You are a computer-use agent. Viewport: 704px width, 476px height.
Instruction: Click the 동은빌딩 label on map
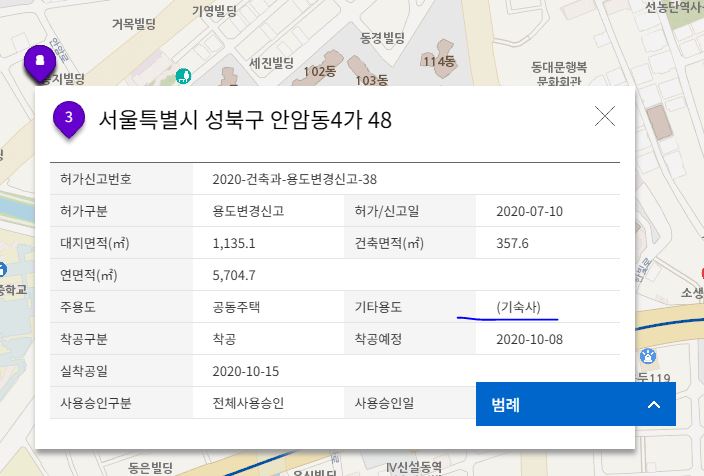(150, 467)
